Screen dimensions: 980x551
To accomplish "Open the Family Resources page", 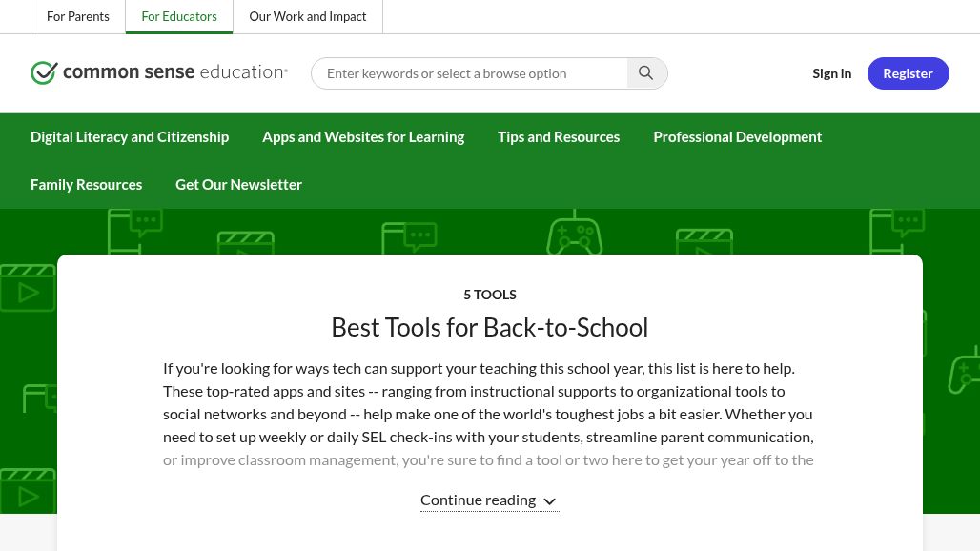I will click(86, 184).
